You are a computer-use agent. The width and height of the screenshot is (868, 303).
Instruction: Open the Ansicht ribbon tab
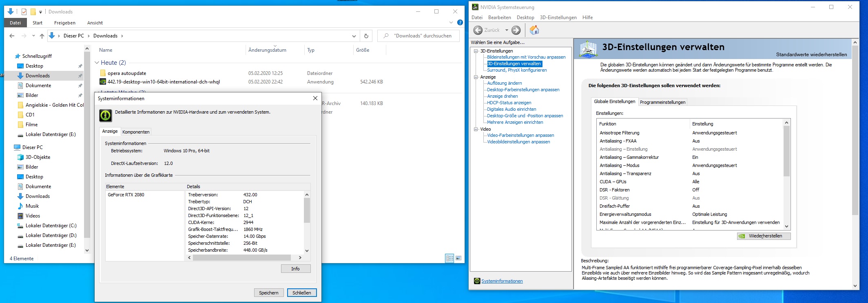pyautogui.click(x=95, y=23)
